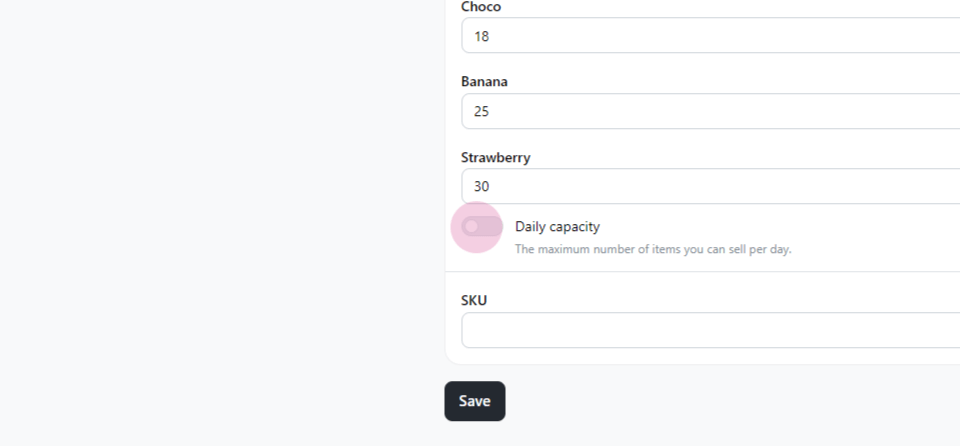Image resolution: width=960 pixels, height=446 pixels.
Task: Click the Strawberry field label
Action: [x=495, y=157]
